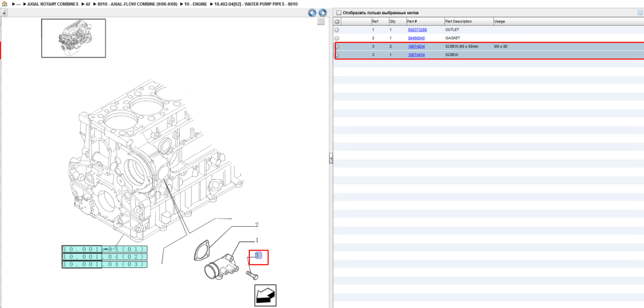The image size is (644, 308).
Task: Open the panel toggle icon below home
Action: (4, 12)
